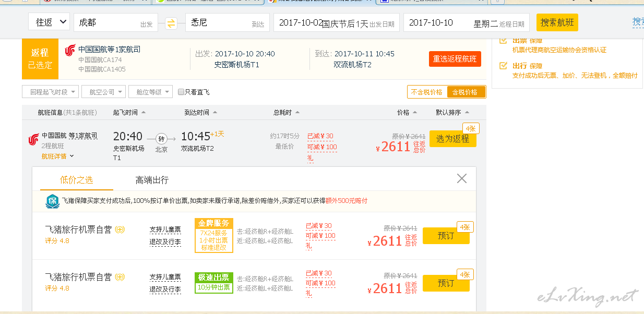Click 可减¥100 in 极速出票 offer row
The image size is (644, 314).
tap(320, 283)
